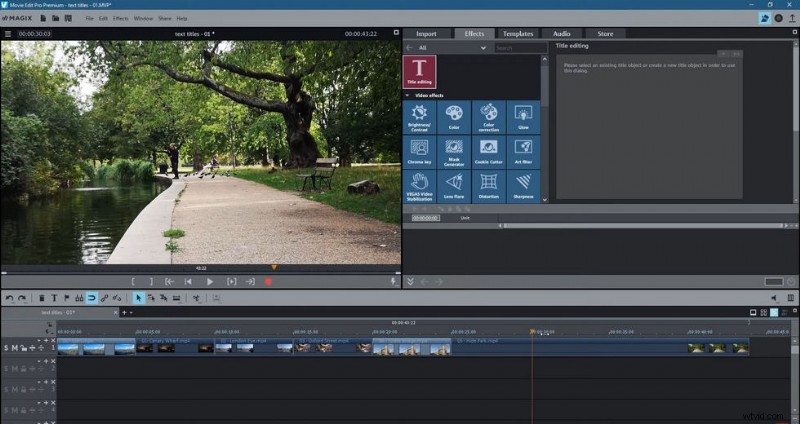Click the razor/split tool icon

[x=196, y=298]
